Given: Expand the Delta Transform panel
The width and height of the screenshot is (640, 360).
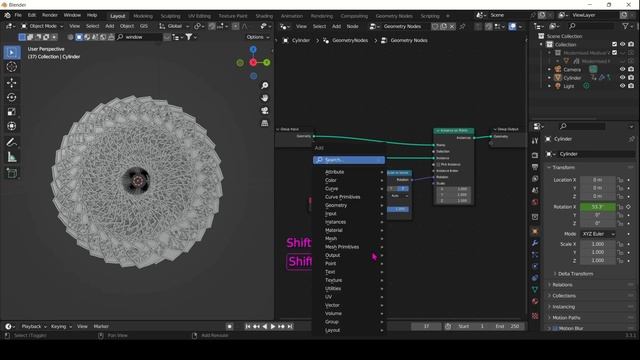Looking at the screenshot, I should 575,274.
